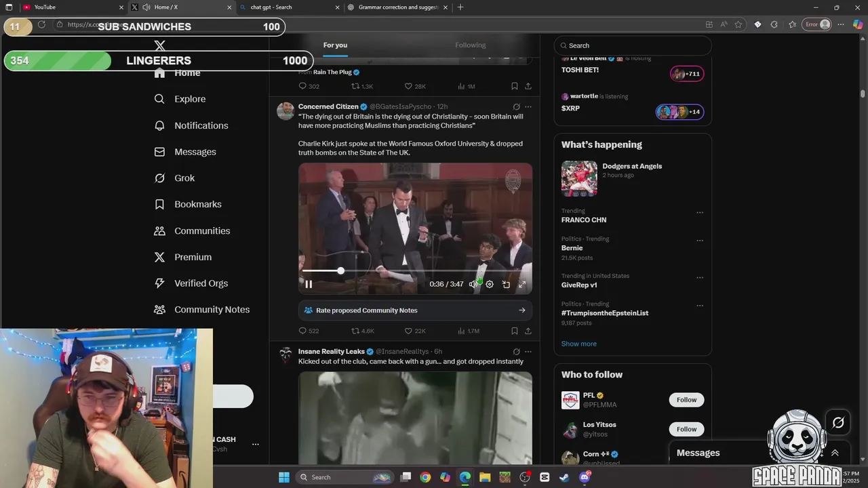Click the Bookmarks ribbon icon

point(159,204)
